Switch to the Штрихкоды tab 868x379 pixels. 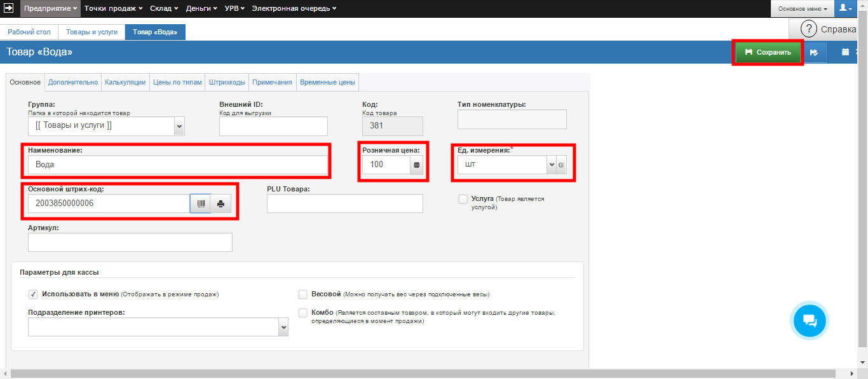coord(227,82)
